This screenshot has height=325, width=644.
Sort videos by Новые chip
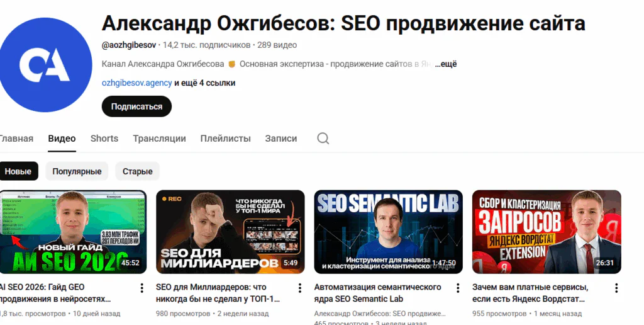[18, 171]
